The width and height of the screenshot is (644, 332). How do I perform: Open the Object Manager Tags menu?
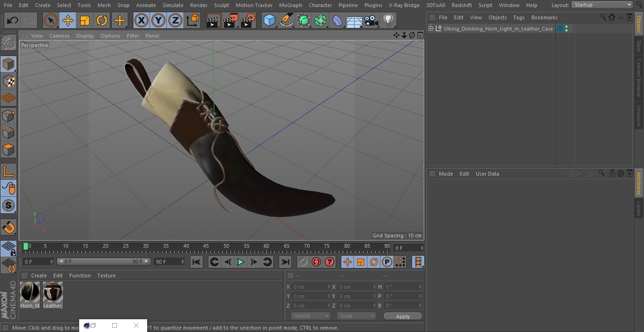point(519,17)
